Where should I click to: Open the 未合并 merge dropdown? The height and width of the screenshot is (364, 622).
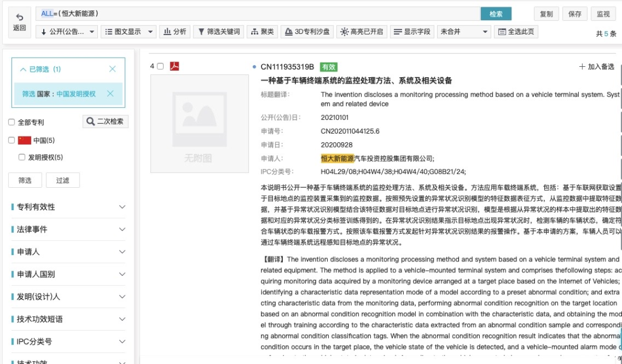click(464, 32)
